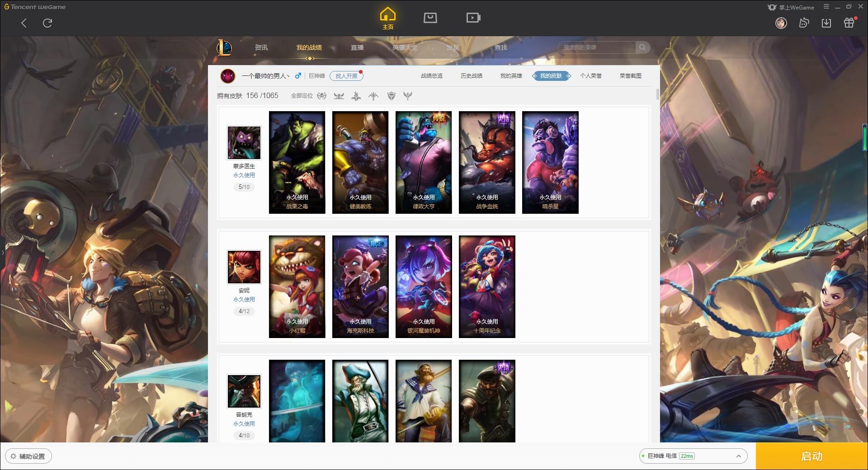Viewport: 868px width, 470px height.
Task: Open the gift box icon
Action: tap(849, 23)
